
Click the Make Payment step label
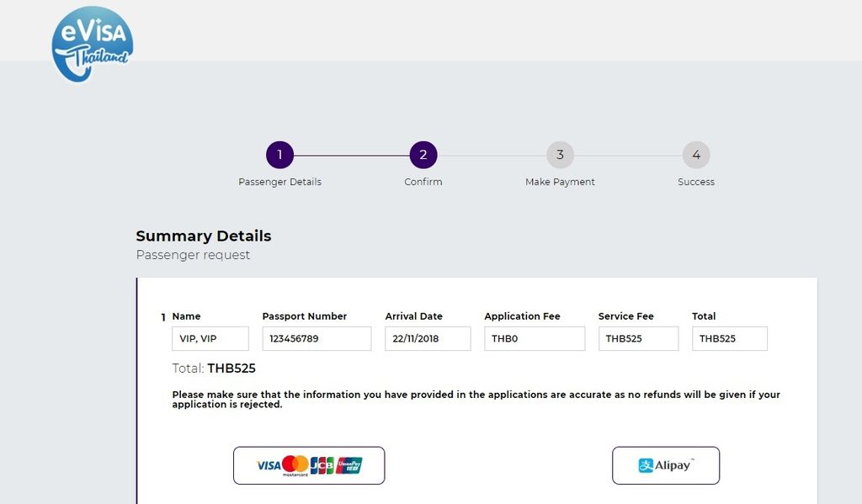(560, 182)
